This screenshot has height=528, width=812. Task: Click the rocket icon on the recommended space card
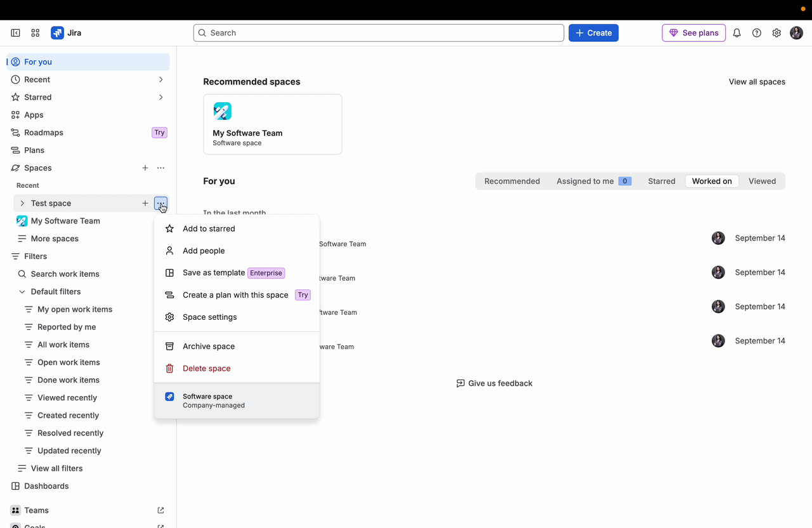pos(223,111)
